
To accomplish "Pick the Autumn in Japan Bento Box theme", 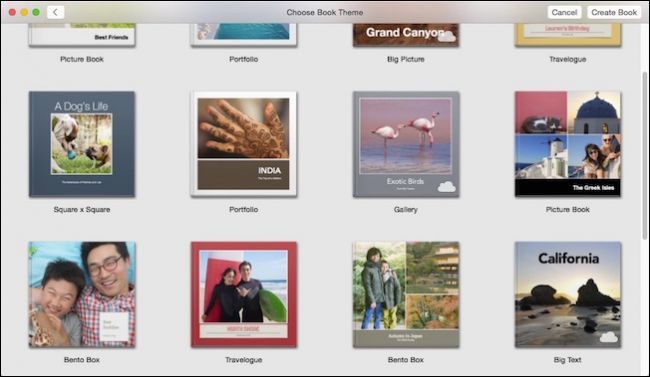I will (x=406, y=294).
